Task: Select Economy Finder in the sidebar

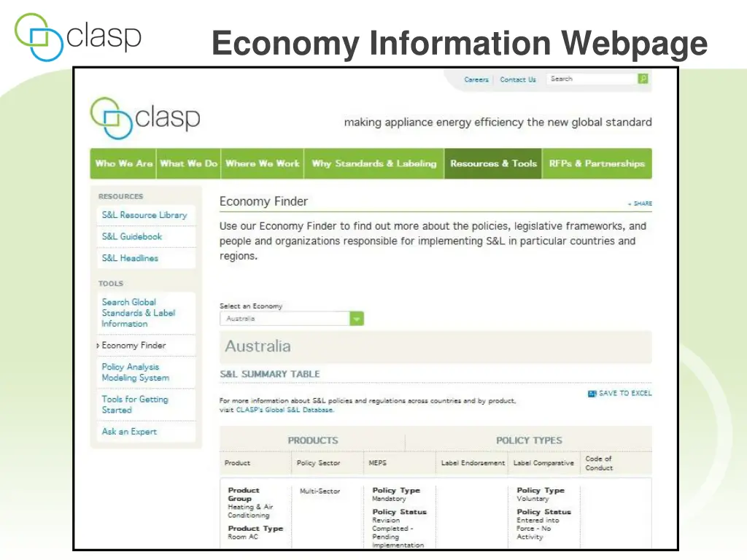Action: pos(134,345)
